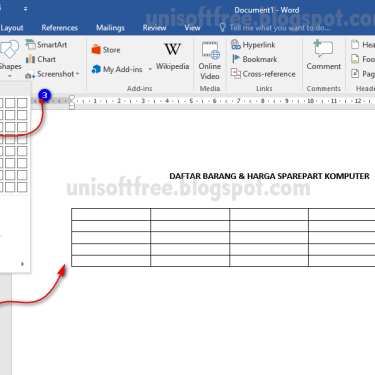Viewport: 375px width, 375px height.
Task: Expand the My Add-ins dropdown arrow
Action: pos(150,69)
